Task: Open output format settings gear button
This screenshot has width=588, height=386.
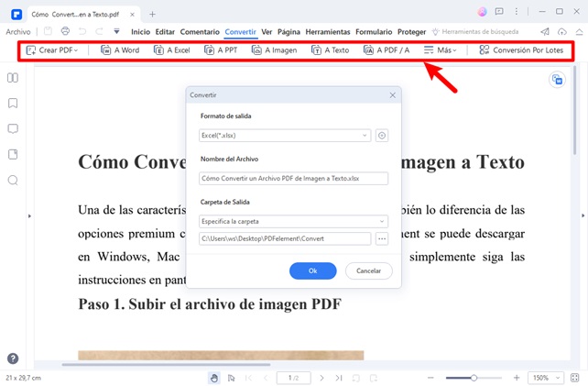Action: (x=382, y=136)
